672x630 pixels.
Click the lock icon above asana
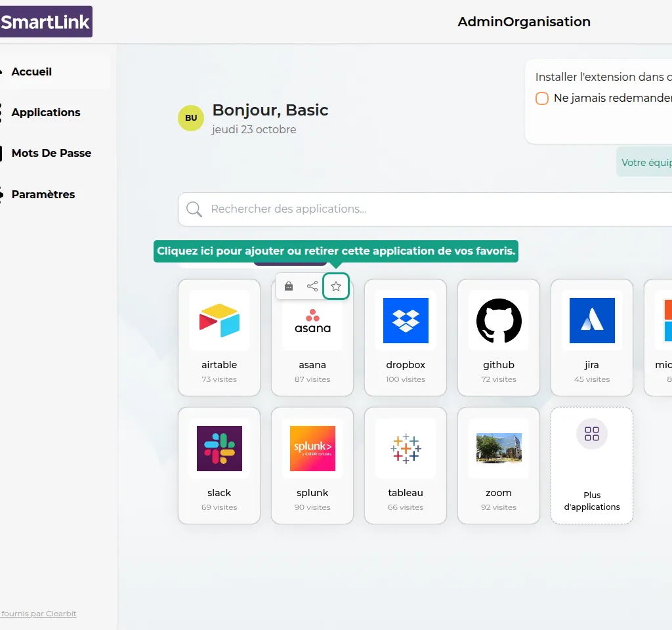click(289, 286)
